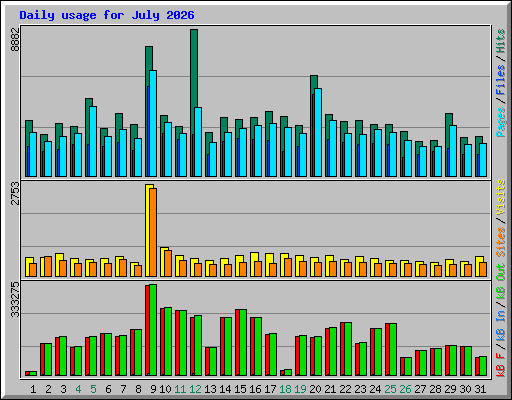Click day number 1 on the axis
Viewport: 512px width, 400px height.
pos(33,389)
